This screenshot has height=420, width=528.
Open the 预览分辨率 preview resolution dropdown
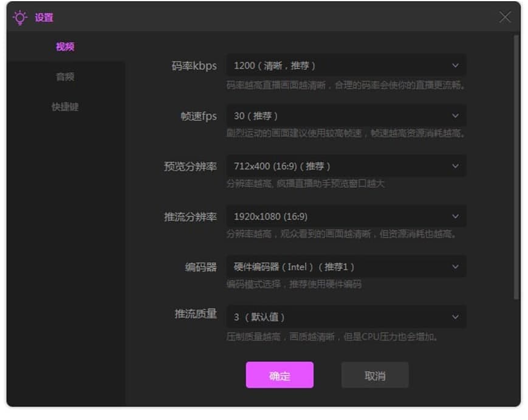tap(346, 166)
